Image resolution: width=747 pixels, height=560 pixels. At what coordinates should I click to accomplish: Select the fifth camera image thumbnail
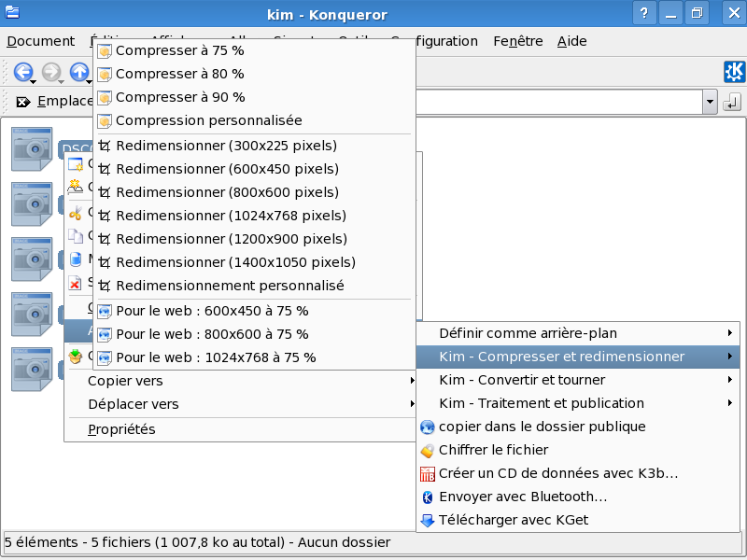32,369
